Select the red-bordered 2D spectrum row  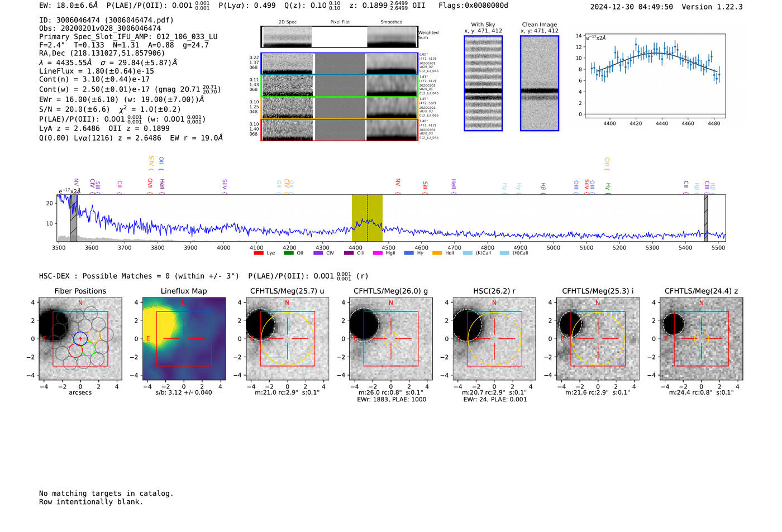339,130
